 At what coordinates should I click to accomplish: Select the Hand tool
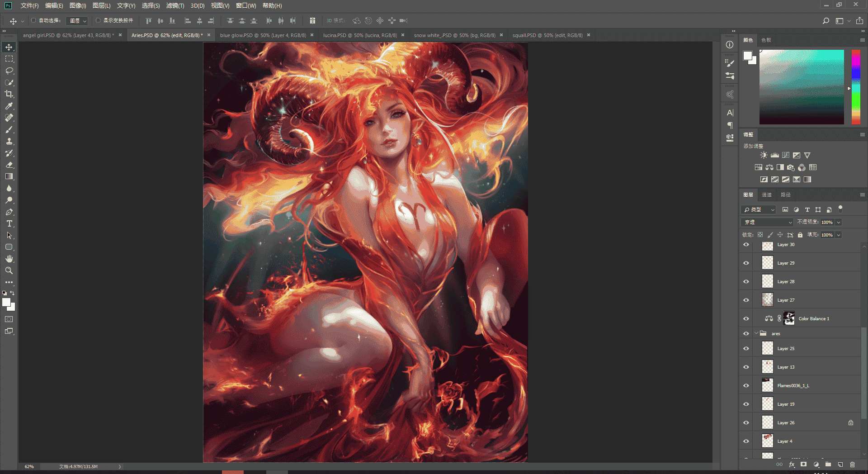coord(9,259)
